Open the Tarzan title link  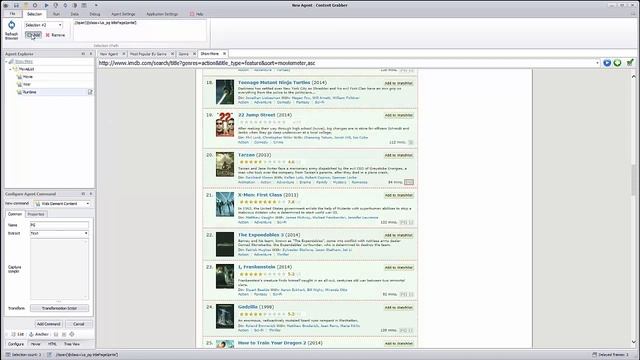coord(246,155)
